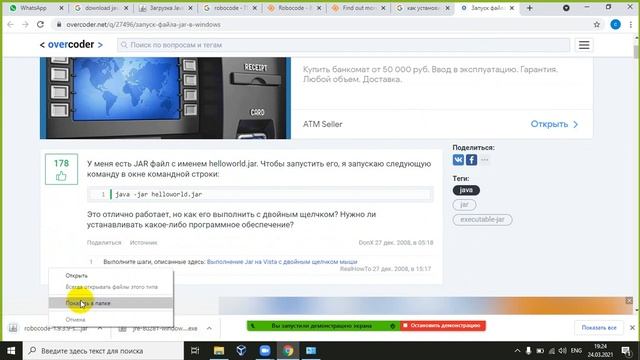Expand options for robocode jar download
The height and width of the screenshot is (360, 640).
[100, 328]
